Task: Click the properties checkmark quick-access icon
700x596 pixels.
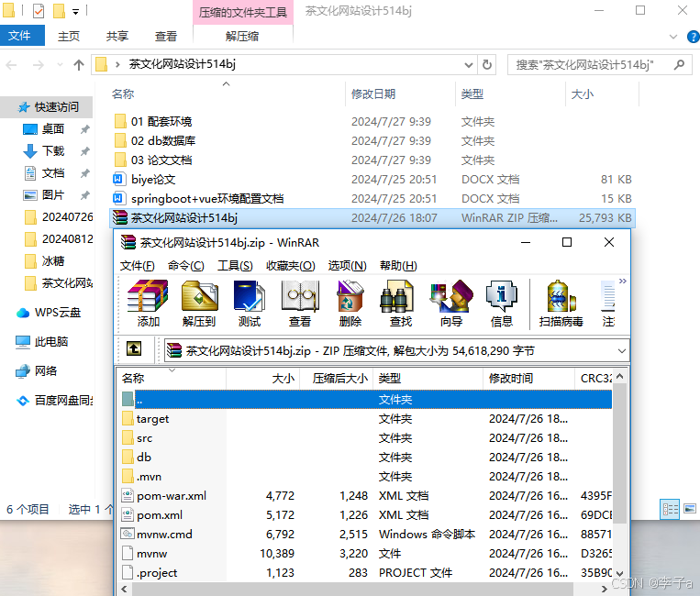Action: tap(39, 11)
